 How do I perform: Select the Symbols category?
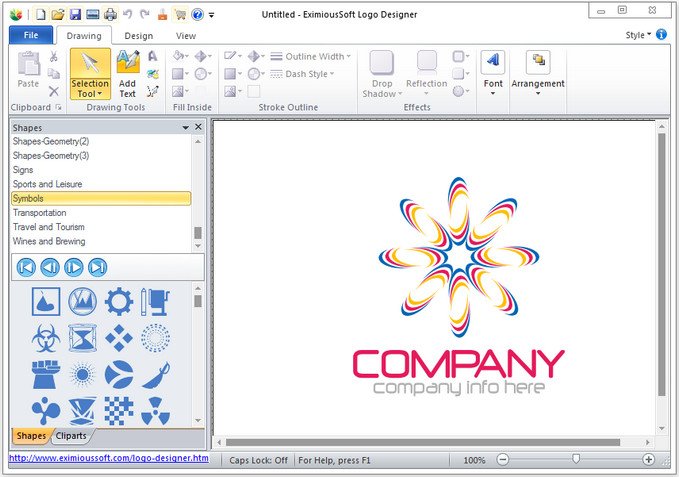101,198
